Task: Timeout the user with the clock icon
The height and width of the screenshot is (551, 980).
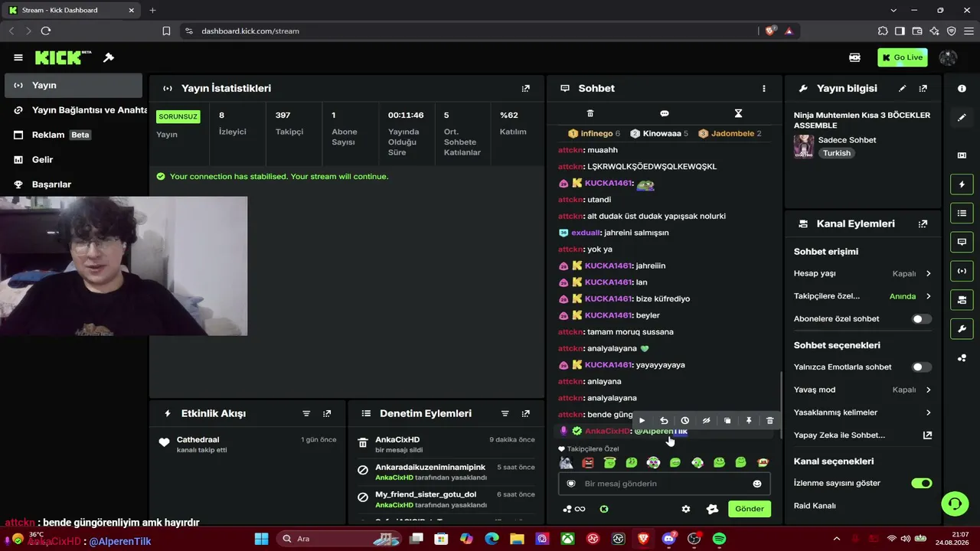Action: tap(685, 420)
